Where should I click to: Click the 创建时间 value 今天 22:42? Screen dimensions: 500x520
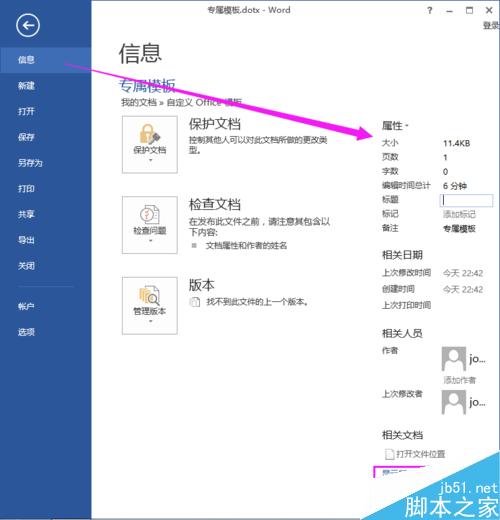(463, 289)
